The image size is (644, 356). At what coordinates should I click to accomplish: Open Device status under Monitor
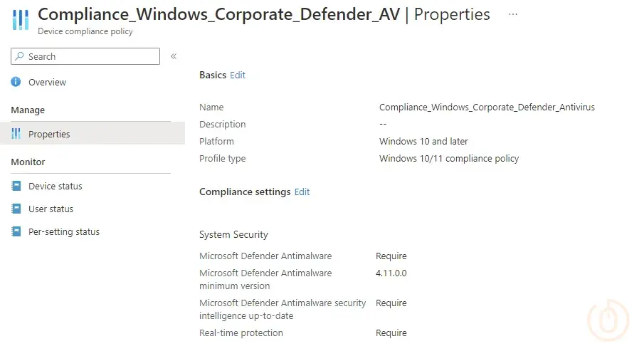click(x=56, y=187)
